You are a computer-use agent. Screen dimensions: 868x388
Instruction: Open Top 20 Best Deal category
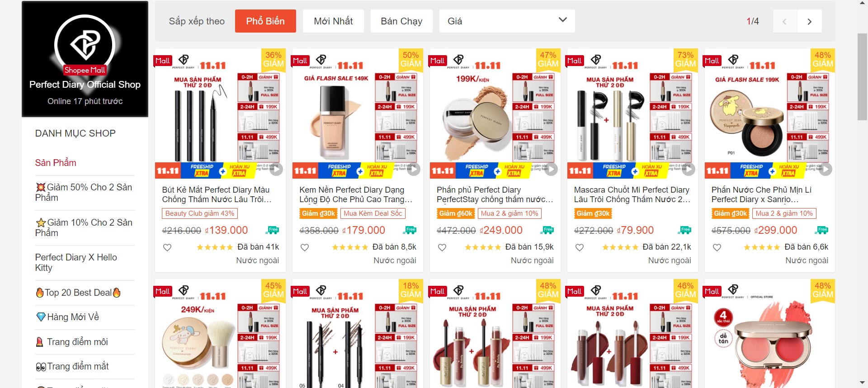pos(78,293)
